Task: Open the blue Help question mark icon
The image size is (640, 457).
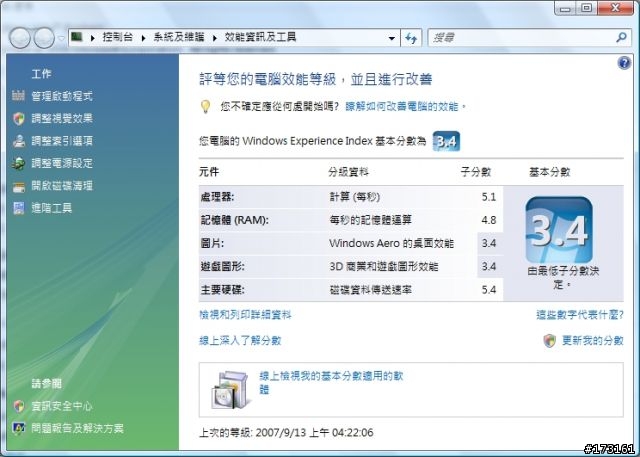Action: [624, 63]
